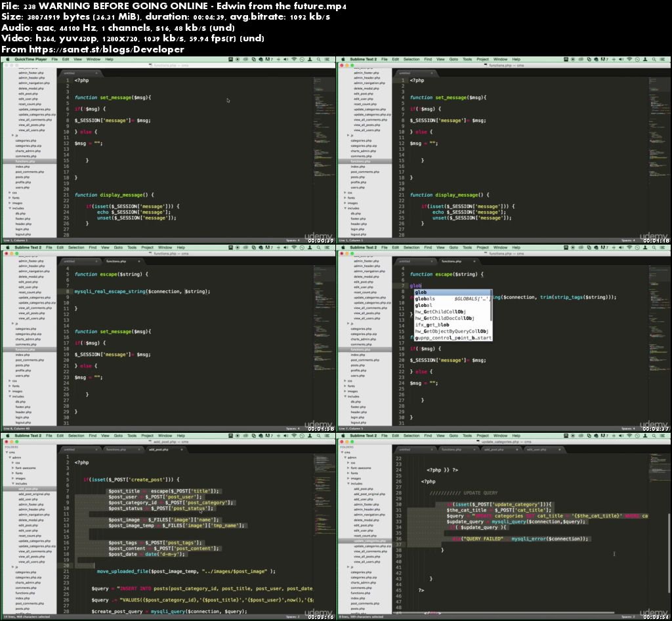Click Spotlight magnifier in the 00:01:58 frame
This screenshot has height=621, width=672.
tap(319, 247)
